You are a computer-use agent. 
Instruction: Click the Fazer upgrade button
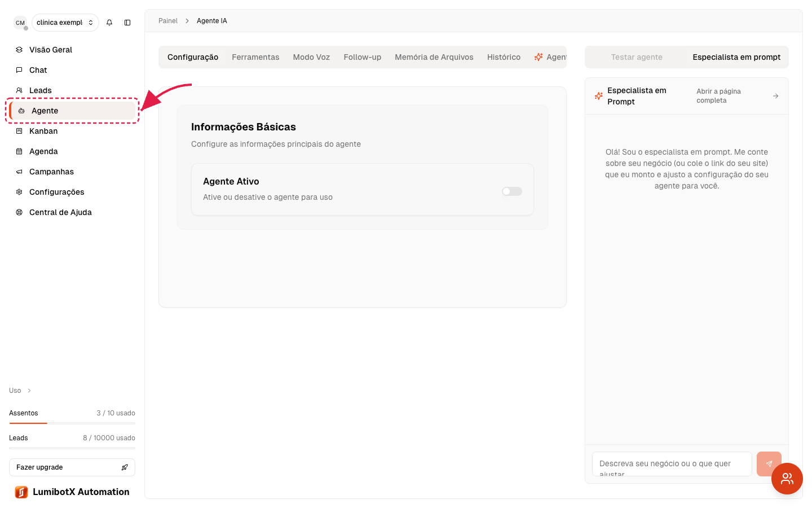[x=72, y=467]
